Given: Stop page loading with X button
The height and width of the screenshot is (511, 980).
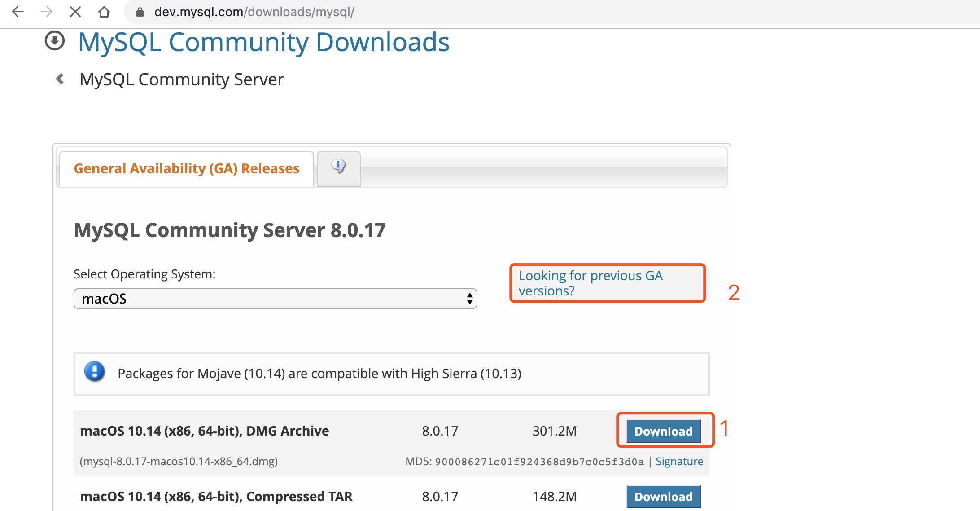Looking at the screenshot, I should tap(75, 12).
